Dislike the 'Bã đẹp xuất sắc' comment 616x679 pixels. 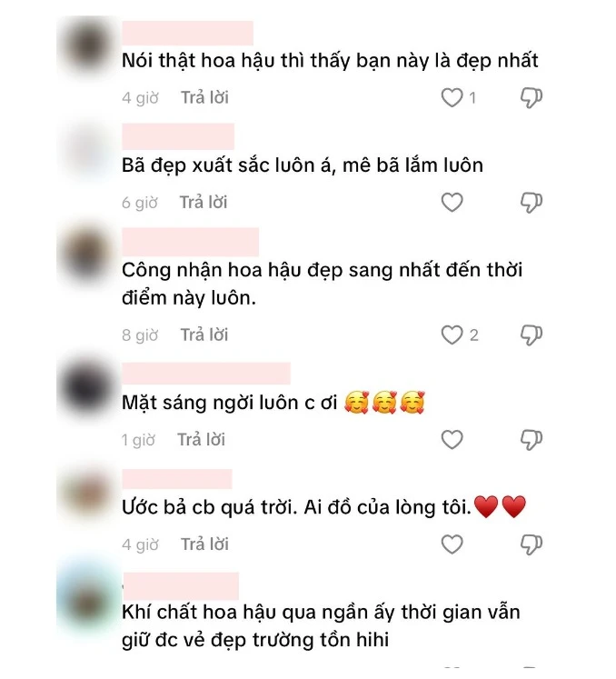tap(532, 202)
